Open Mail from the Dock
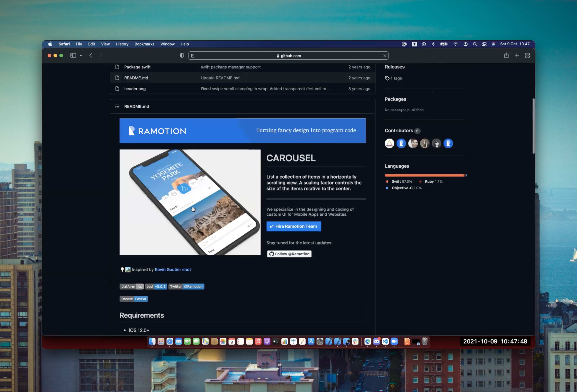The width and height of the screenshot is (577, 392). [179, 342]
